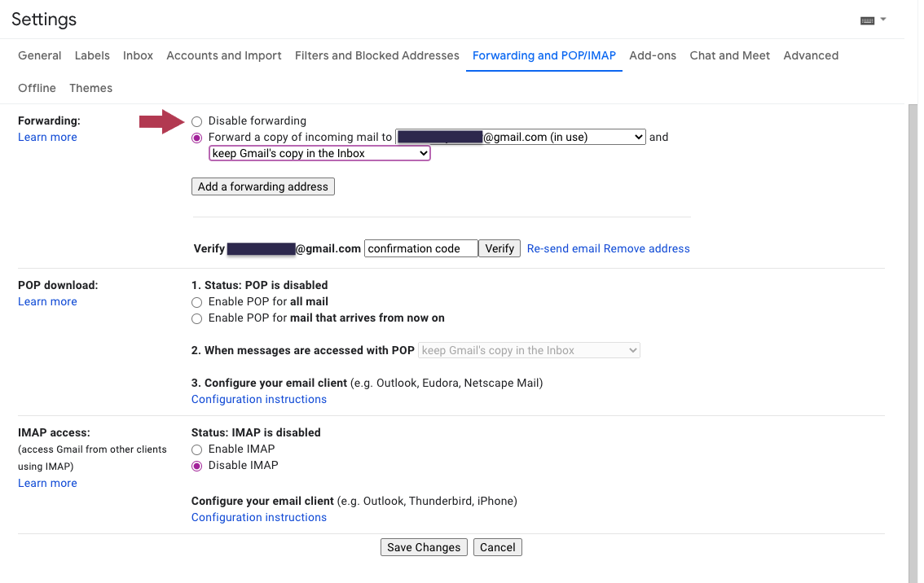The height and width of the screenshot is (583, 924).
Task: Enable POP for mail arriving from now on
Action: click(x=196, y=318)
